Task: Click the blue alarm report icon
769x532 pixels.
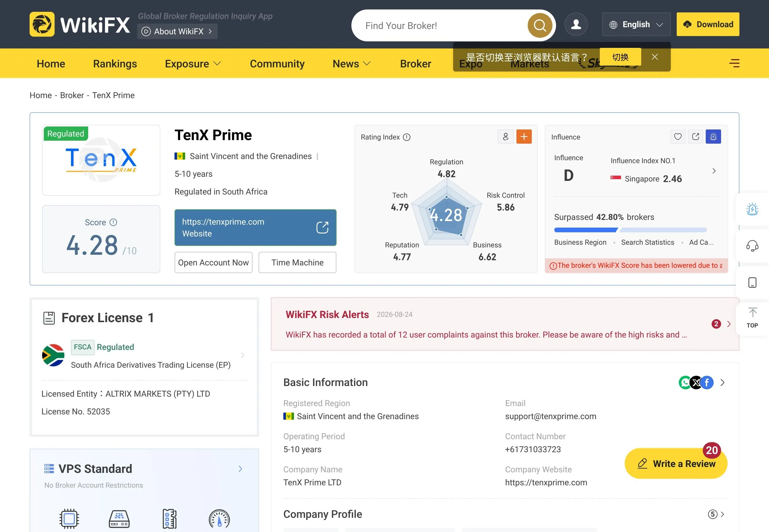Action: pyautogui.click(x=713, y=137)
